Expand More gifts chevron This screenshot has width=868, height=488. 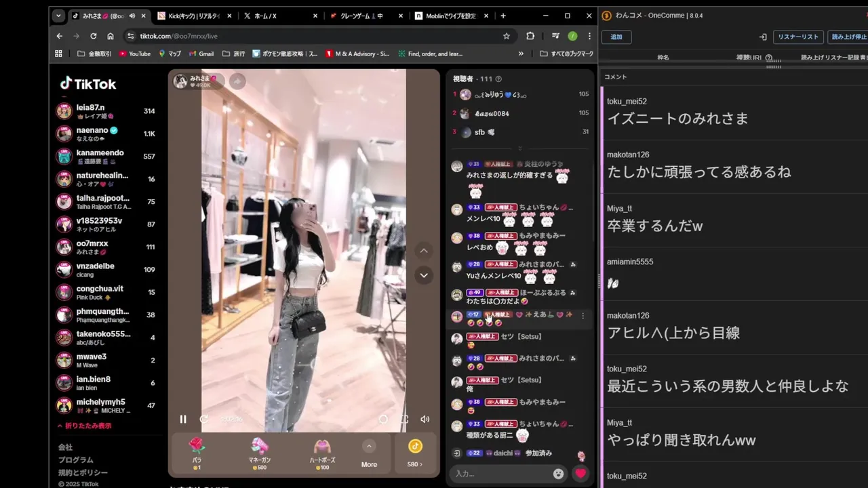pyautogui.click(x=369, y=446)
